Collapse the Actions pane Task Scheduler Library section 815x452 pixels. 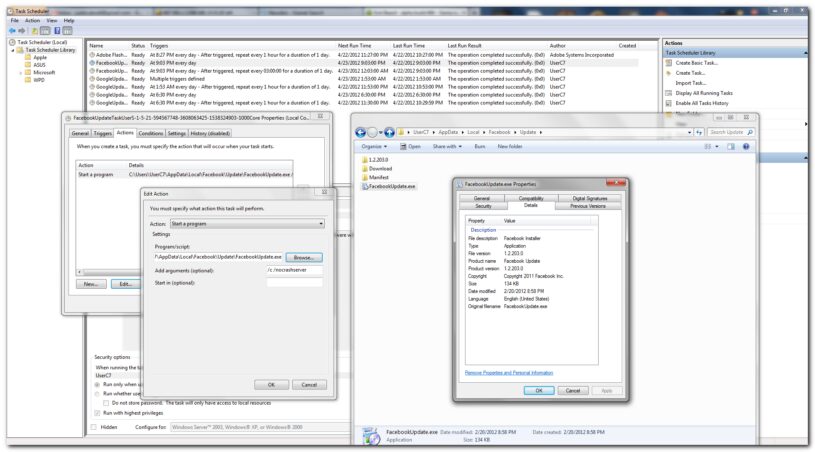(x=806, y=53)
